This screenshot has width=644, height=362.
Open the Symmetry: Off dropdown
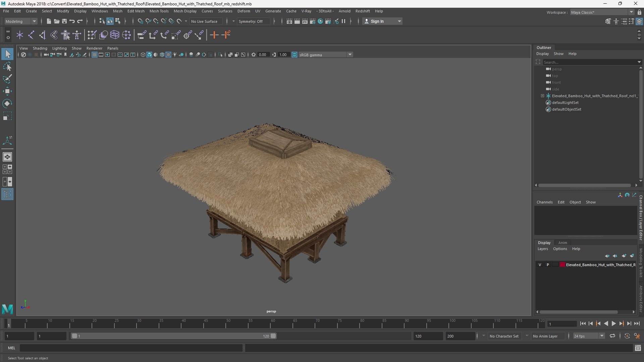point(253,21)
